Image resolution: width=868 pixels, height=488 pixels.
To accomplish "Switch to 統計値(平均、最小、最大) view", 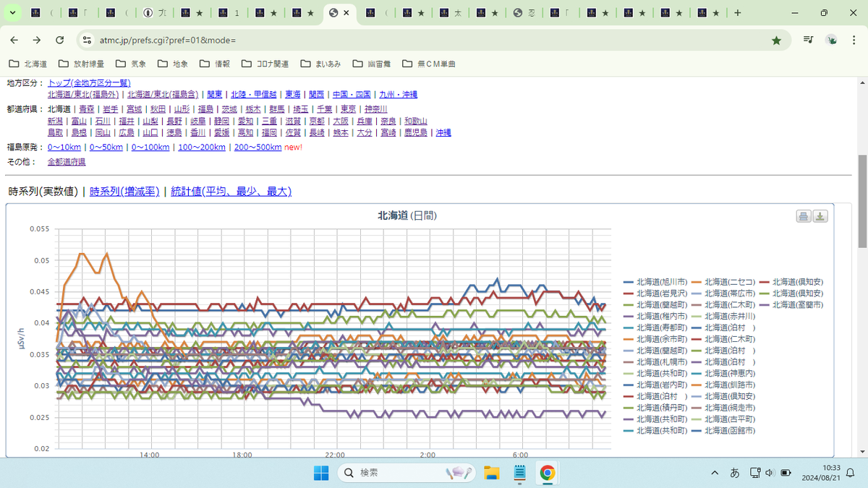I will click(x=231, y=192).
